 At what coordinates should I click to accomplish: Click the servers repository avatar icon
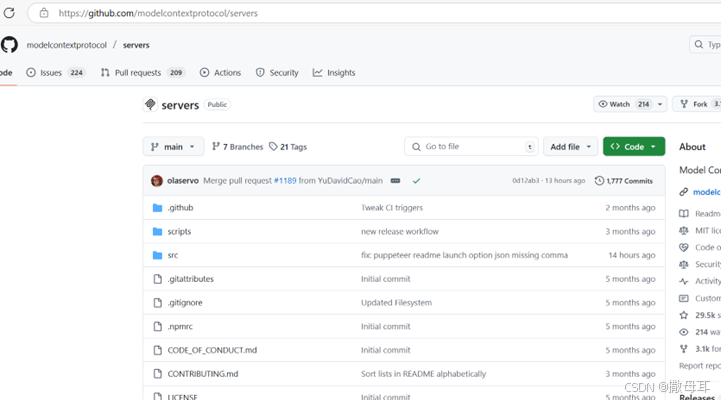[x=150, y=104]
